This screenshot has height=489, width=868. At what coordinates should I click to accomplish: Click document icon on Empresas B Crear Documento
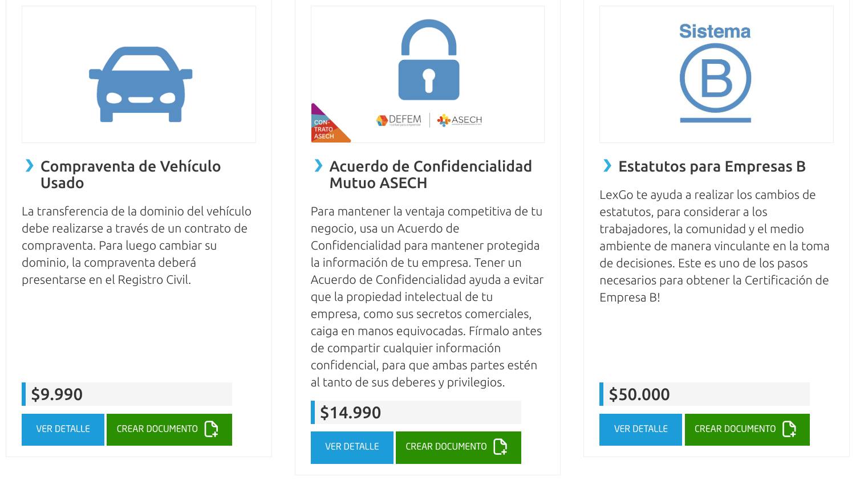point(789,429)
